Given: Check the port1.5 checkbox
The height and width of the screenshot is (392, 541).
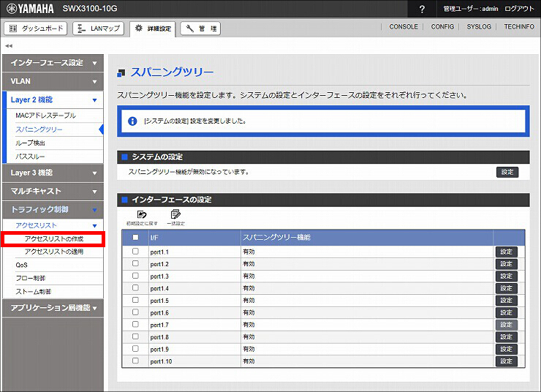Looking at the screenshot, I should pos(135,300).
